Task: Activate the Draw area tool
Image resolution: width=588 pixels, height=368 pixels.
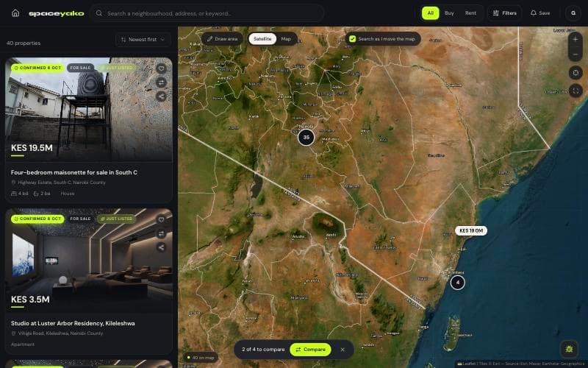Action: (x=222, y=39)
